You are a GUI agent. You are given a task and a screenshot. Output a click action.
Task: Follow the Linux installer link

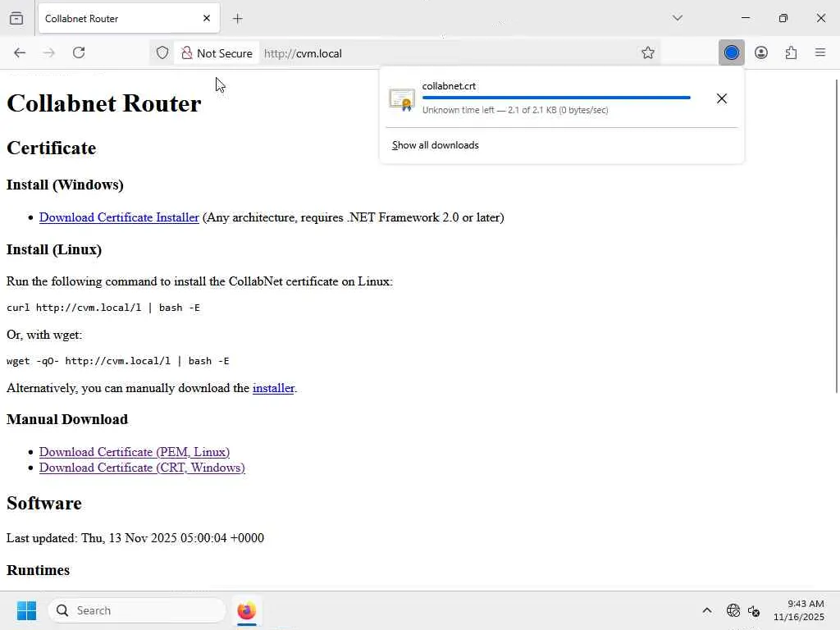tap(273, 388)
